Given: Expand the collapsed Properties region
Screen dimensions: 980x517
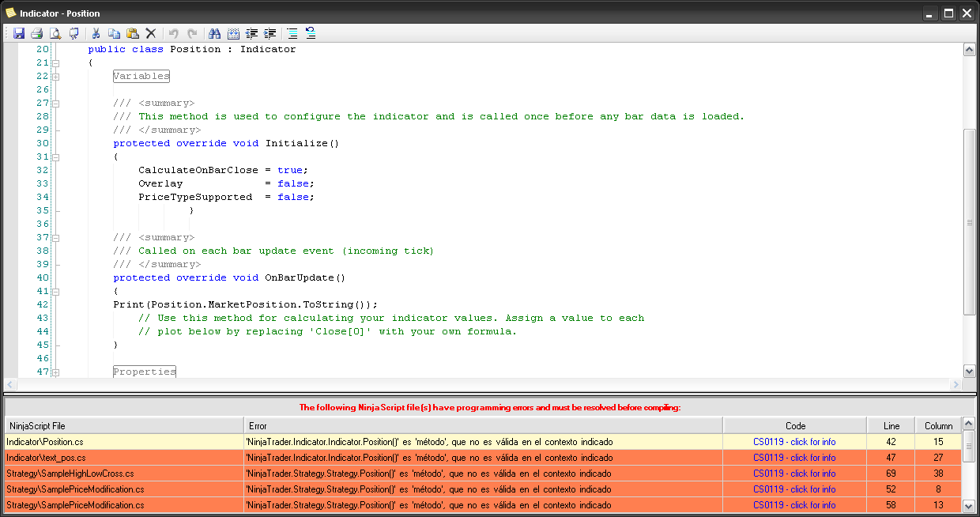Looking at the screenshot, I should pyautogui.click(x=56, y=372).
